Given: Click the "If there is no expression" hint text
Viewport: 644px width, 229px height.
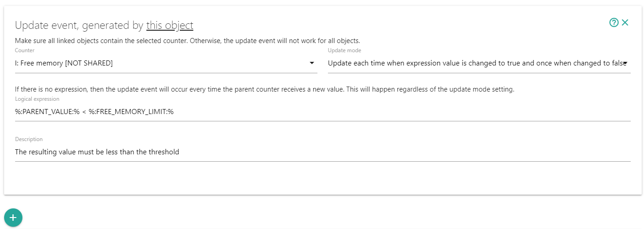Looking at the screenshot, I should click(264, 89).
